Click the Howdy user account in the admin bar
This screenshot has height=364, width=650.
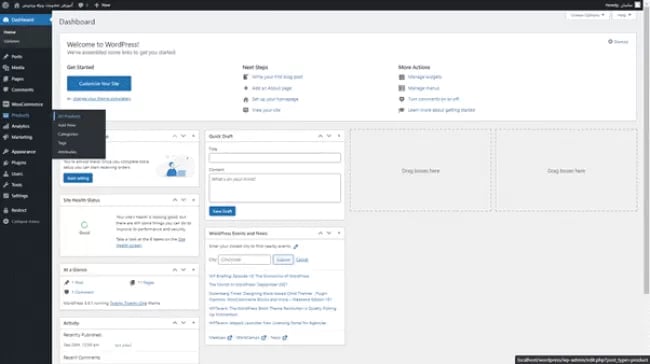click(623, 5)
